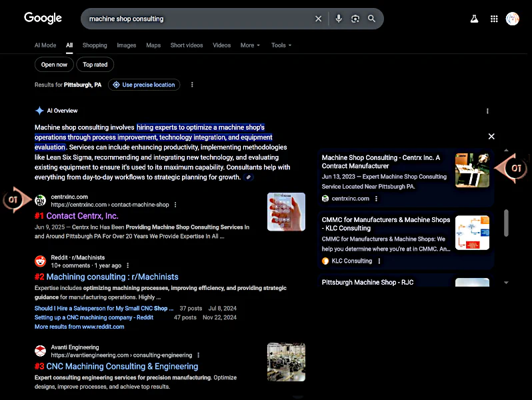The width and height of the screenshot is (532, 400).
Task: Click the magnifier search submit icon
Action: 372,19
